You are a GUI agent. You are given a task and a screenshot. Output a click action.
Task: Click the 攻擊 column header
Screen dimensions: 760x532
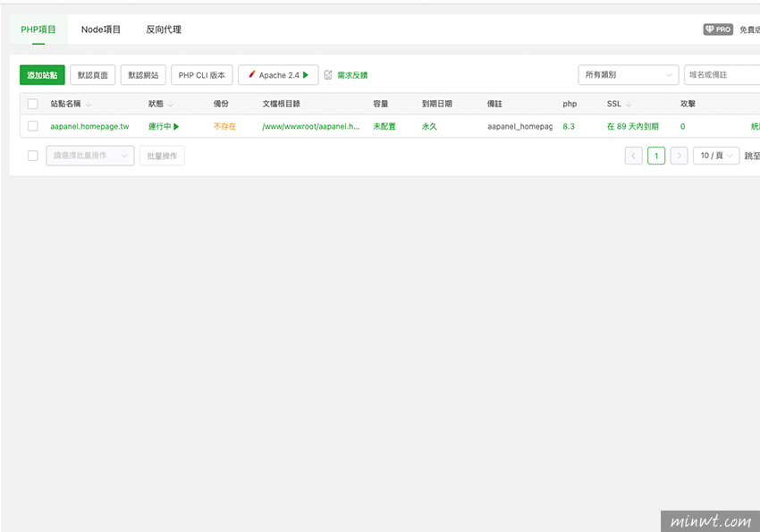click(688, 104)
